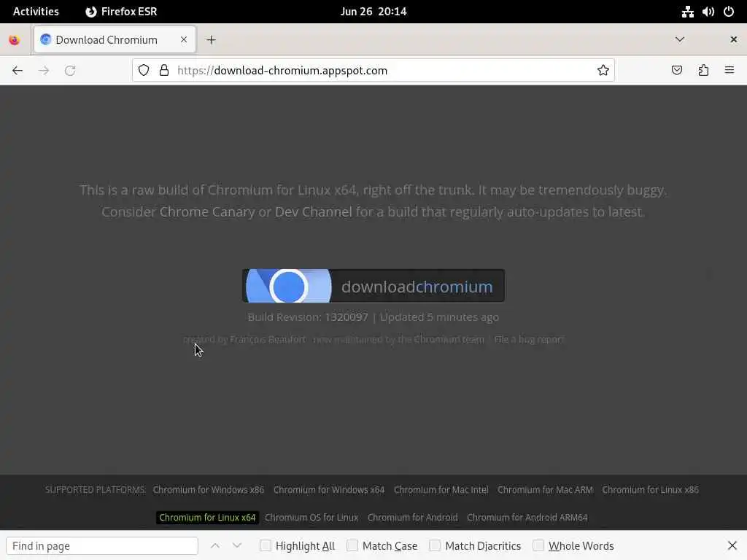The height and width of the screenshot is (560, 747).
Task: Open the Firefox ESR app menu
Action: coord(122,12)
